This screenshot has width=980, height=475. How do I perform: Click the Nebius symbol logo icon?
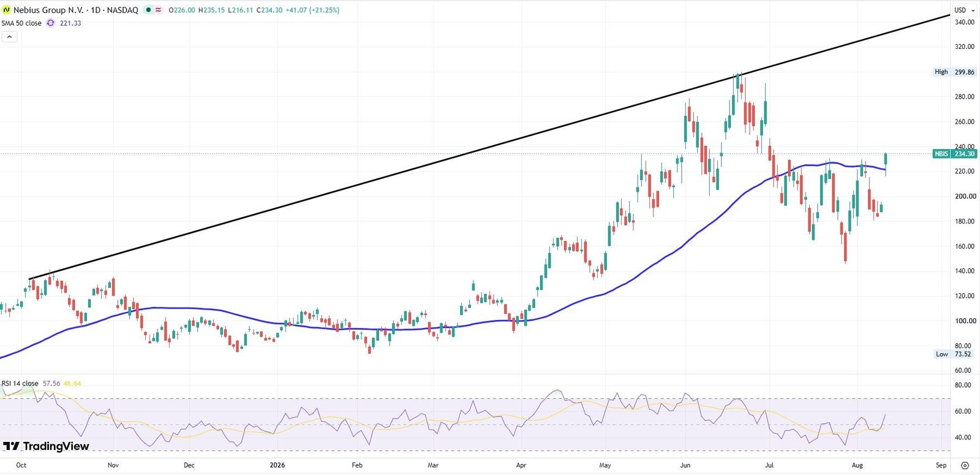point(6,10)
